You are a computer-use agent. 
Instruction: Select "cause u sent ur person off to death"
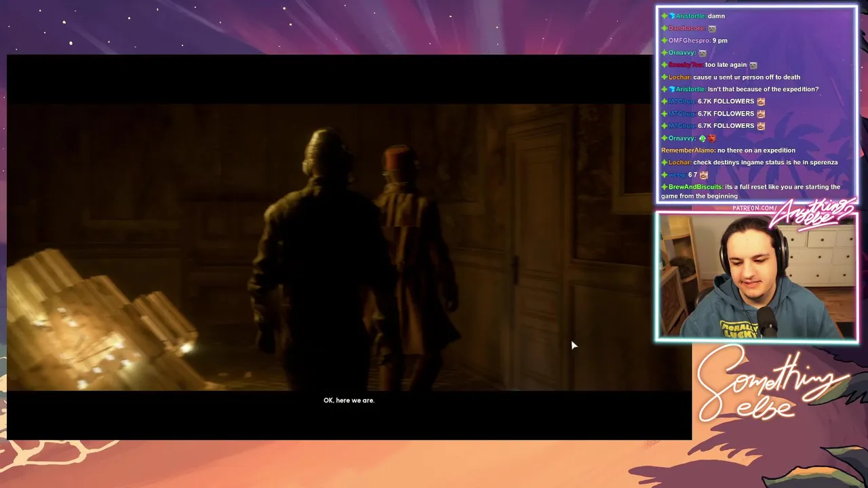click(747, 77)
